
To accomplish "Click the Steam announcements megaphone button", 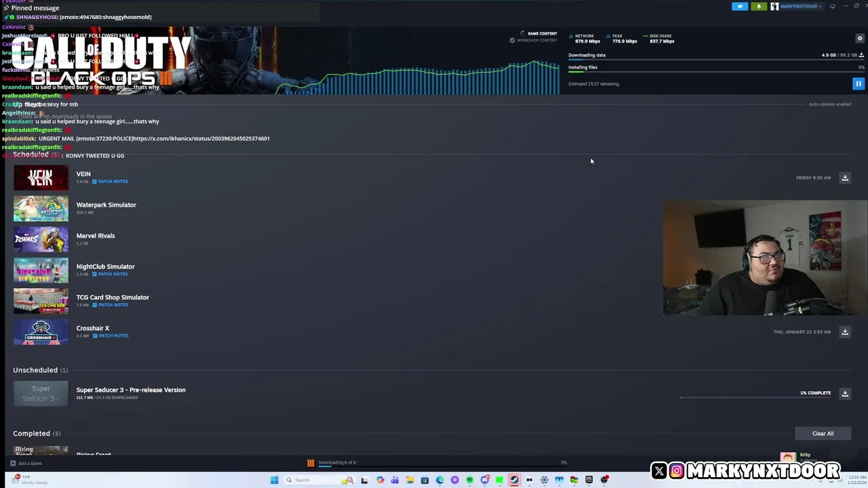I will [x=740, y=6].
